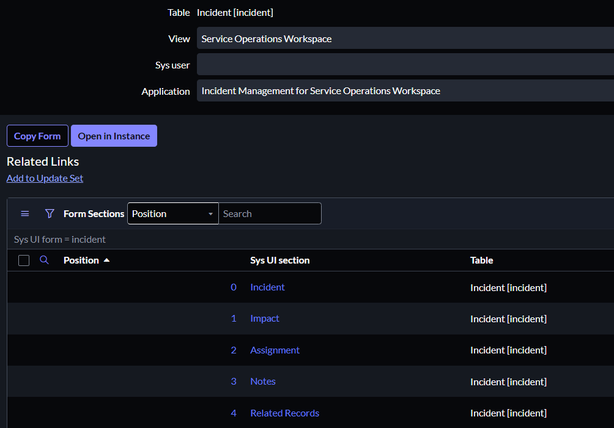Follow the Add to Update Set link
Image resolution: width=614 pixels, height=428 pixels.
click(45, 178)
